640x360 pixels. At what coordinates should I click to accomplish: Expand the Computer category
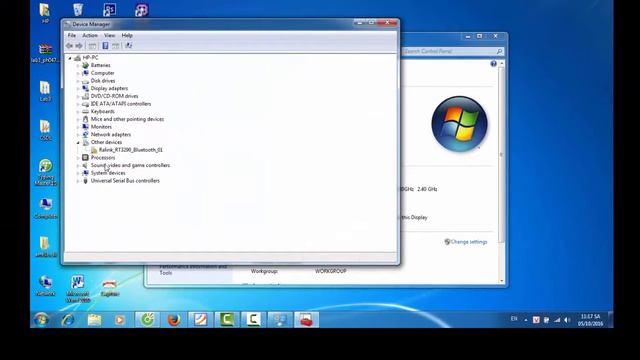tap(78, 73)
